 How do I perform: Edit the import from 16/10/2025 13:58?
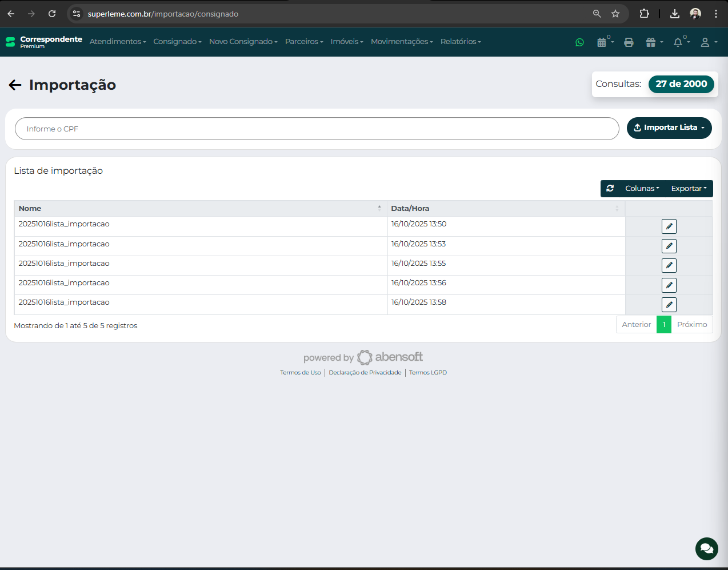pos(669,305)
